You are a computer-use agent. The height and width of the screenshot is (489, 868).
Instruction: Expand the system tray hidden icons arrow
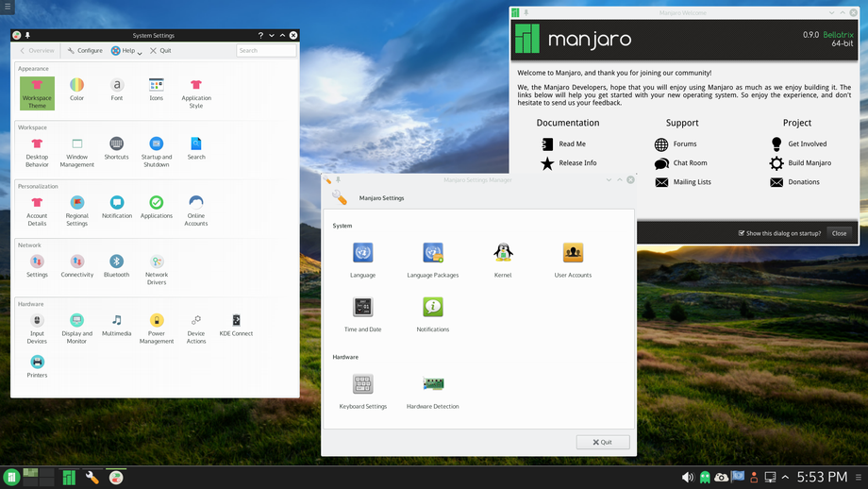coord(786,478)
